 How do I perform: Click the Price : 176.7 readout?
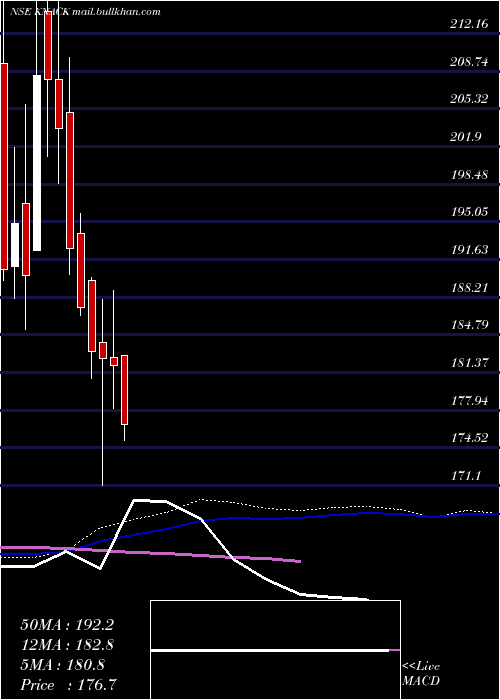coord(69,685)
